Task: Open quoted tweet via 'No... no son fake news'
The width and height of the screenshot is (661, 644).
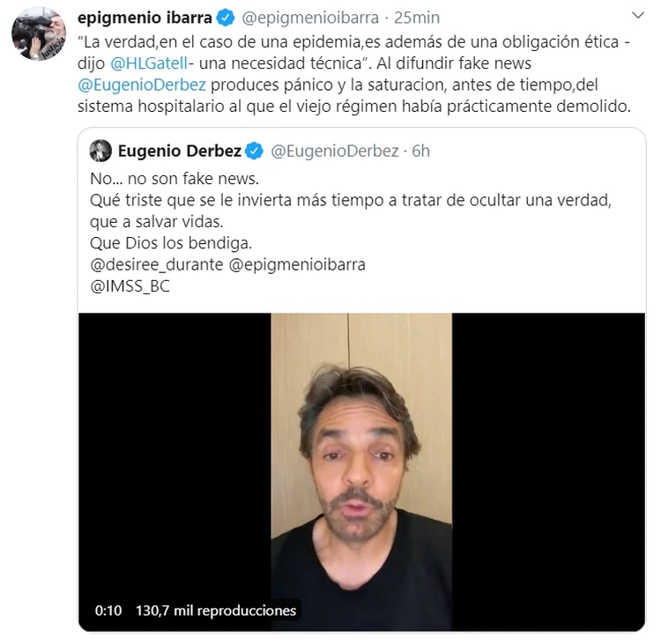Action: [175, 179]
